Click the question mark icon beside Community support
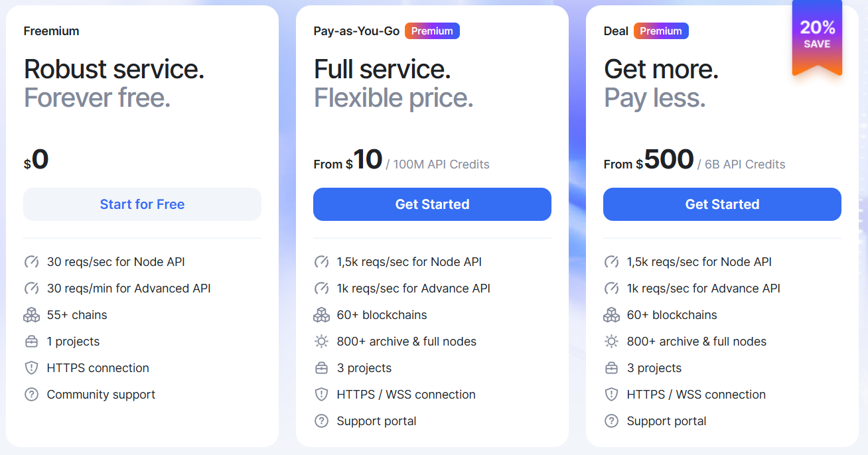The height and width of the screenshot is (455, 868). 31,395
